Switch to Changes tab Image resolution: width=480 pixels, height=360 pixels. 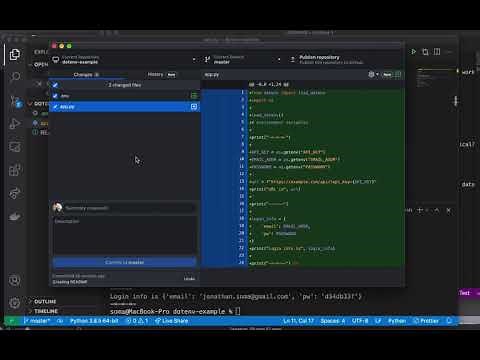pos(86,75)
